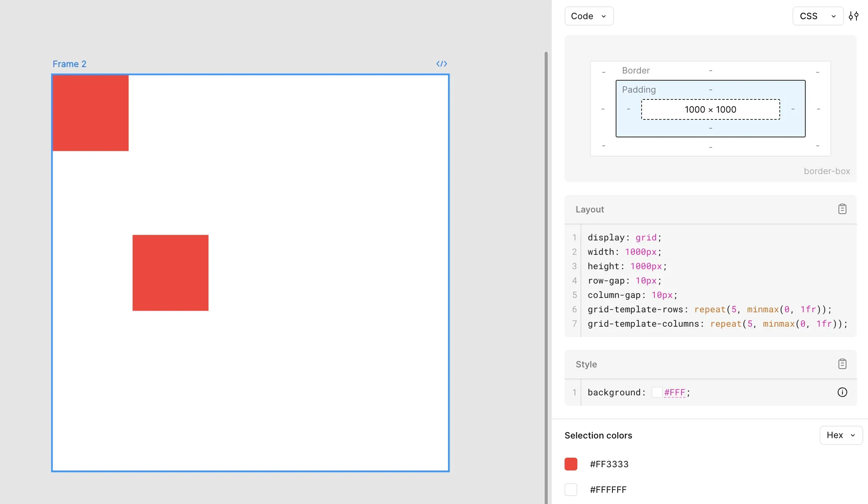
Task: Click the info icon next to background property
Action: (842, 393)
